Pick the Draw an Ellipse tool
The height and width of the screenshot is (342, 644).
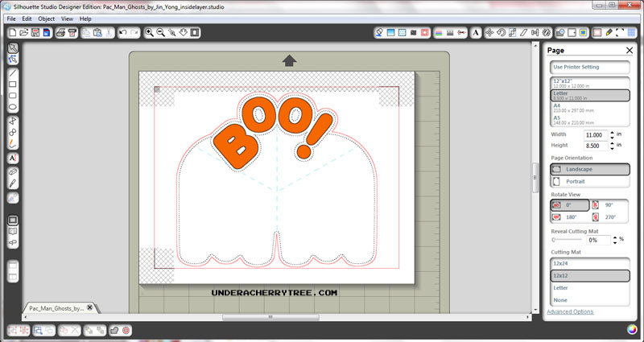pos(13,107)
